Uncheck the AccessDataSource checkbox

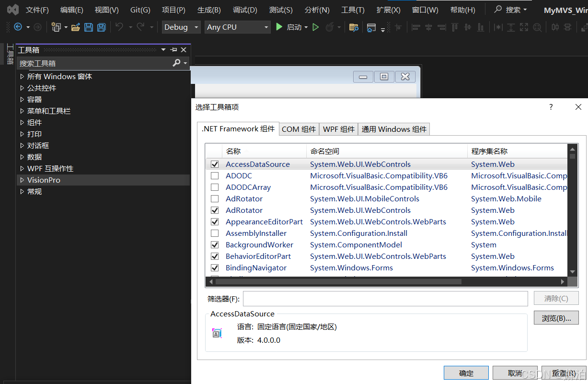point(215,164)
